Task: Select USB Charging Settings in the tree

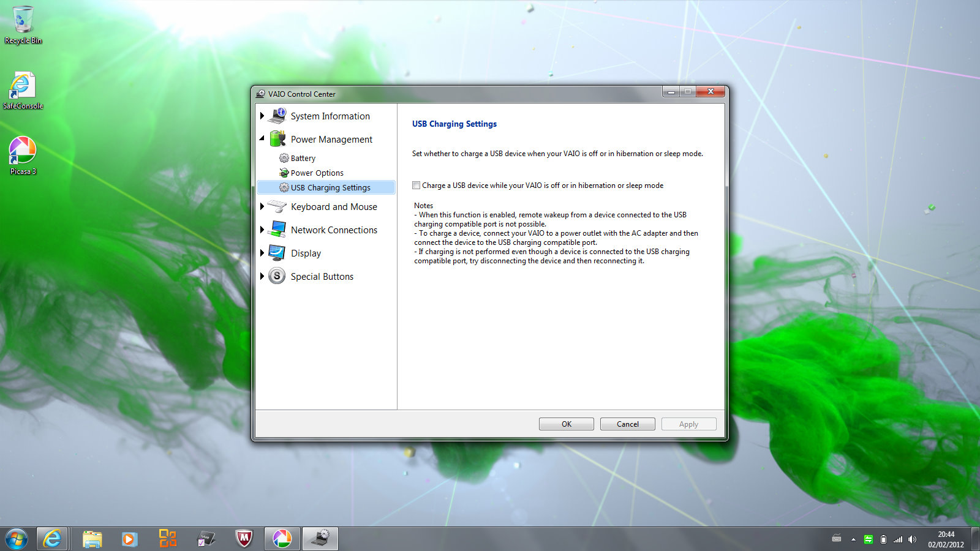Action: 326,187
